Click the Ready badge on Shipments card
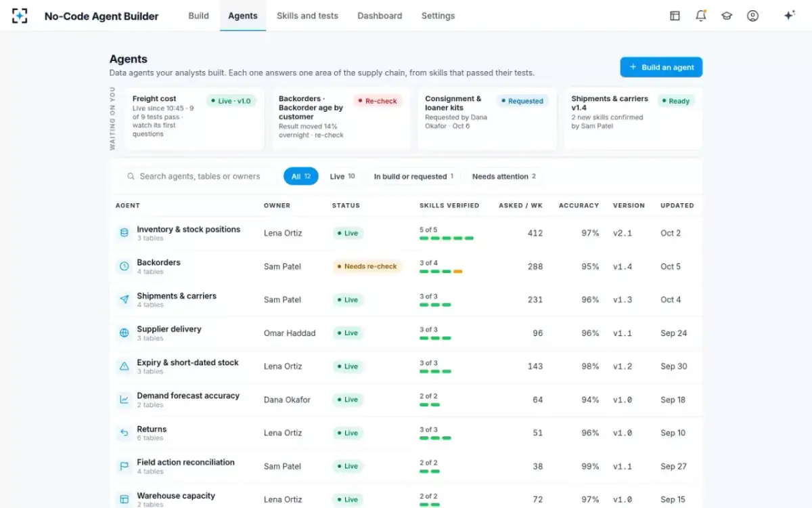 (x=675, y=101)
